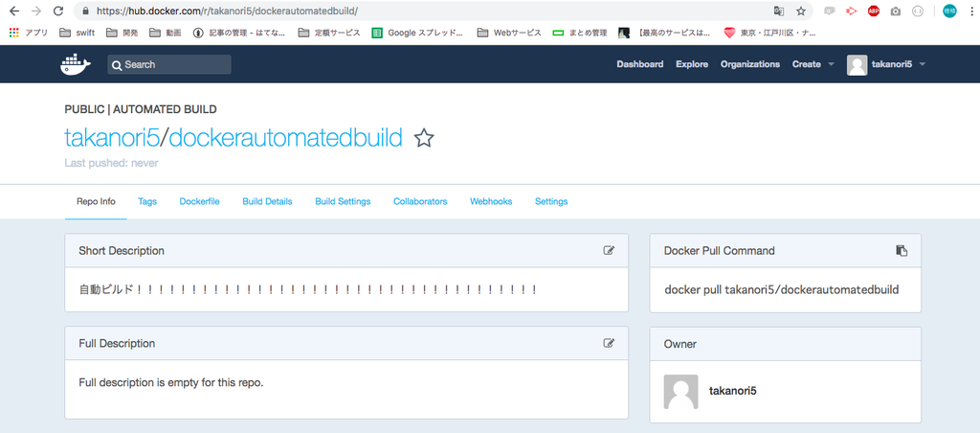
Task: Go forward in the browser
Action: click(36, 11)
